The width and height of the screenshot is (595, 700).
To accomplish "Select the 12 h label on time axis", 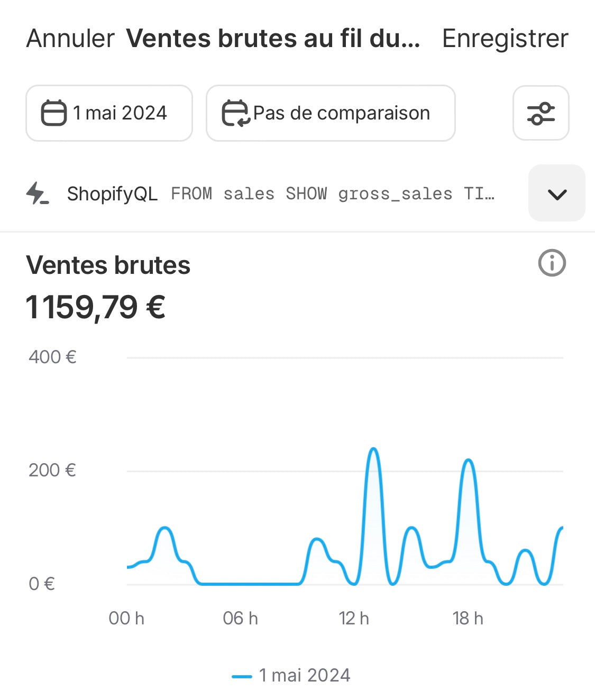I will tap(354, 618).
